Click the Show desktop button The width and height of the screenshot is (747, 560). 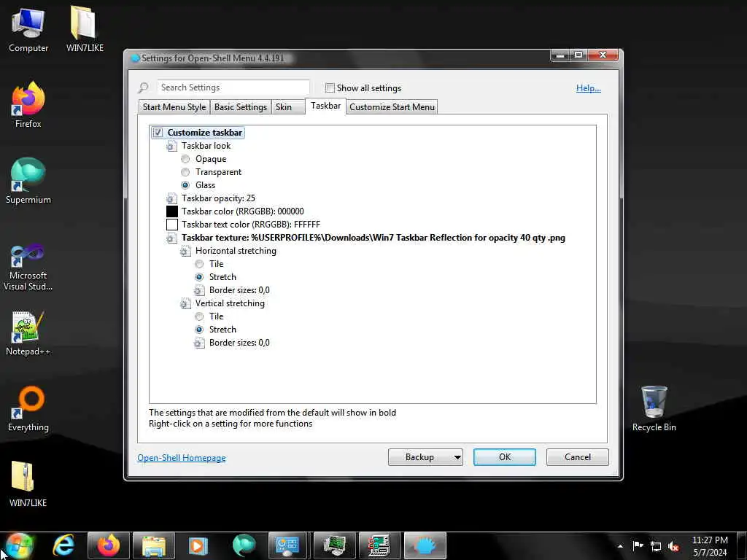point(742,546)
